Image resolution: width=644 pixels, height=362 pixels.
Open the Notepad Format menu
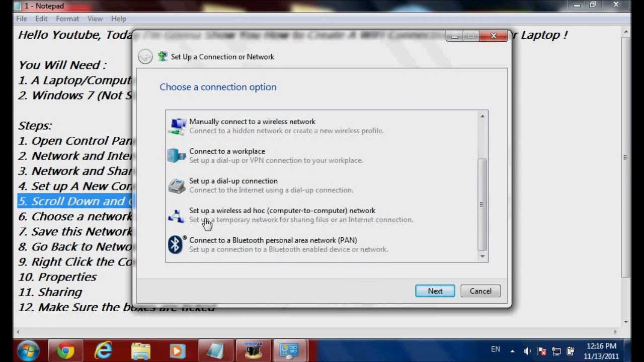pyautogui.click(x=67, y=19)
